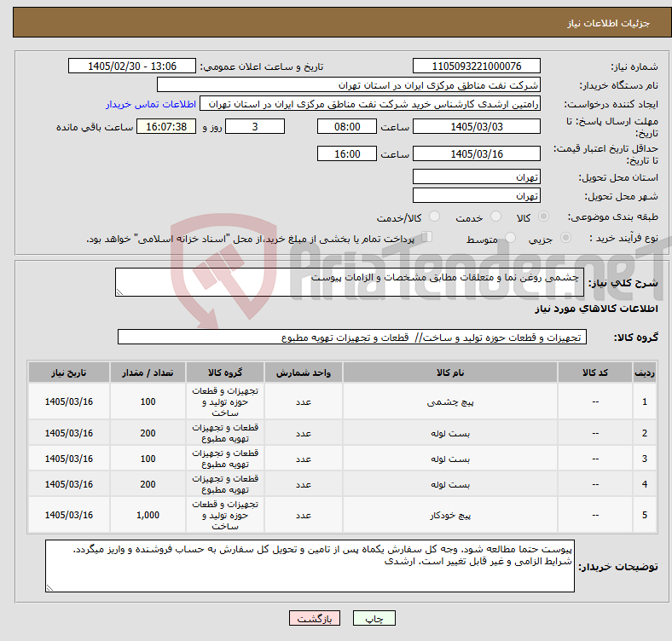Click the delivery city field تهران
Viewport: 672px width, 641px height.
pos(476,195)
